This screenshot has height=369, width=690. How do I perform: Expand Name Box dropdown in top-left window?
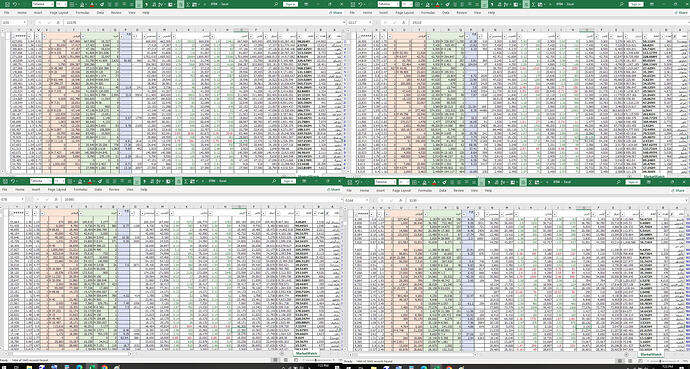tap(25, 22)
